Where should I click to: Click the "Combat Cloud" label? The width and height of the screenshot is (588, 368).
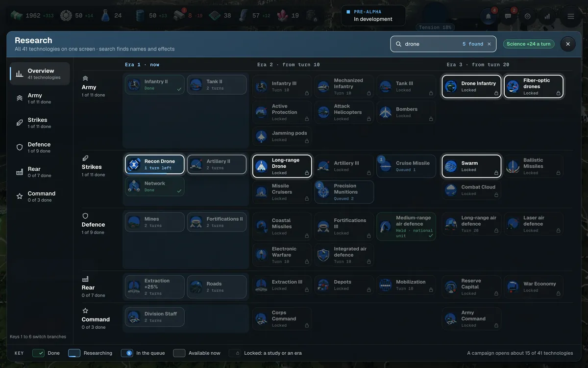pyautogui.click(x=478, y=187)
